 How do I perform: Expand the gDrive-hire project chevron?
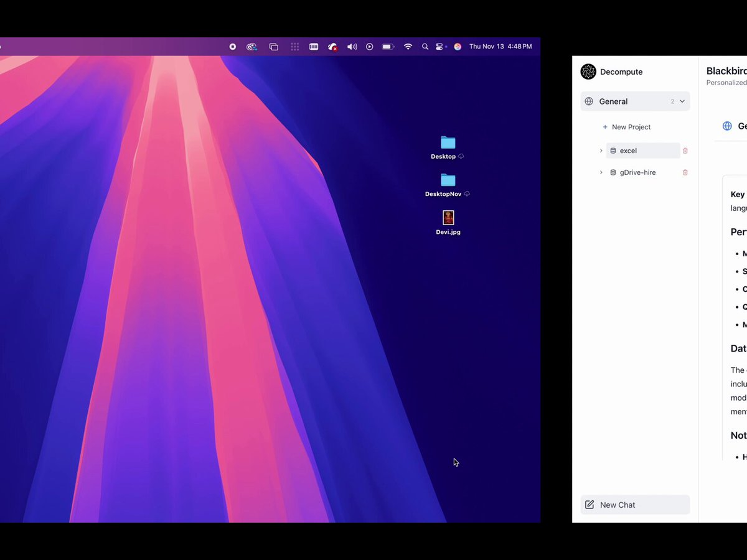pos(601,172)
